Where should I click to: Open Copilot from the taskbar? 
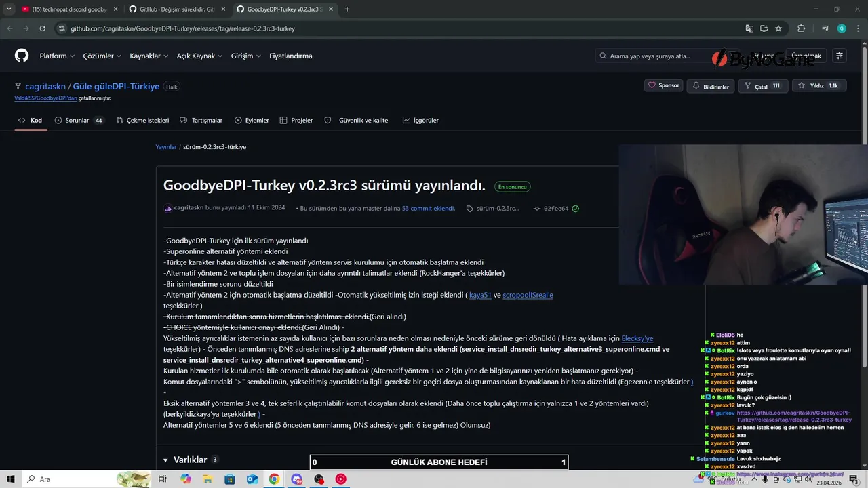click(186, 479)
